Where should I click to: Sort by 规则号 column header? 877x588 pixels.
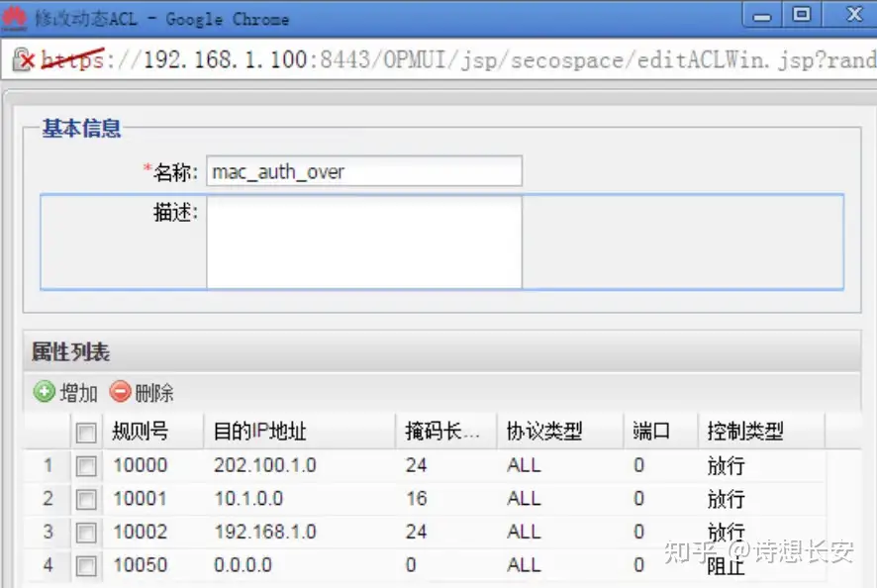tap(140, 432)
